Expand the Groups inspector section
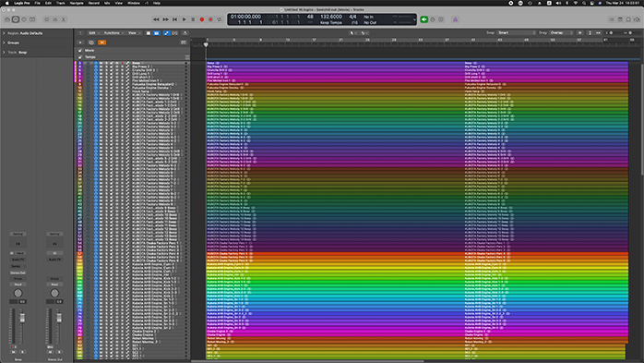The width and height of the screenshot is (644, 363). (x=4, y=42)
